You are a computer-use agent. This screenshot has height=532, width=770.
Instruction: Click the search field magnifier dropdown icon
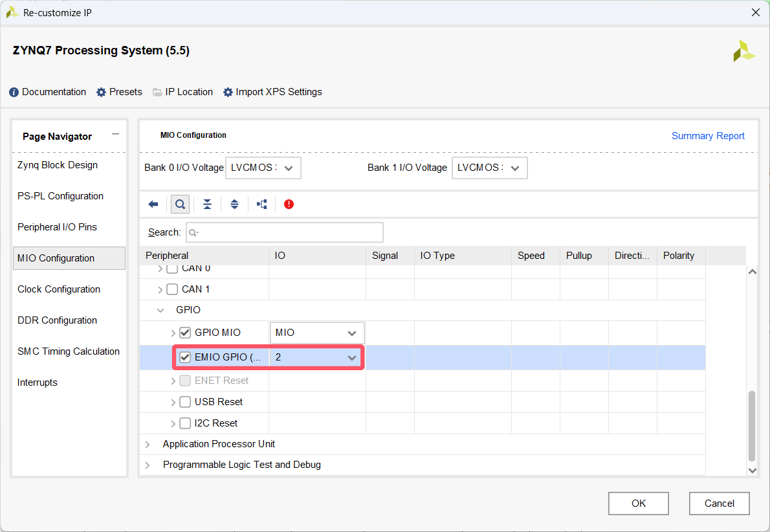194,233
